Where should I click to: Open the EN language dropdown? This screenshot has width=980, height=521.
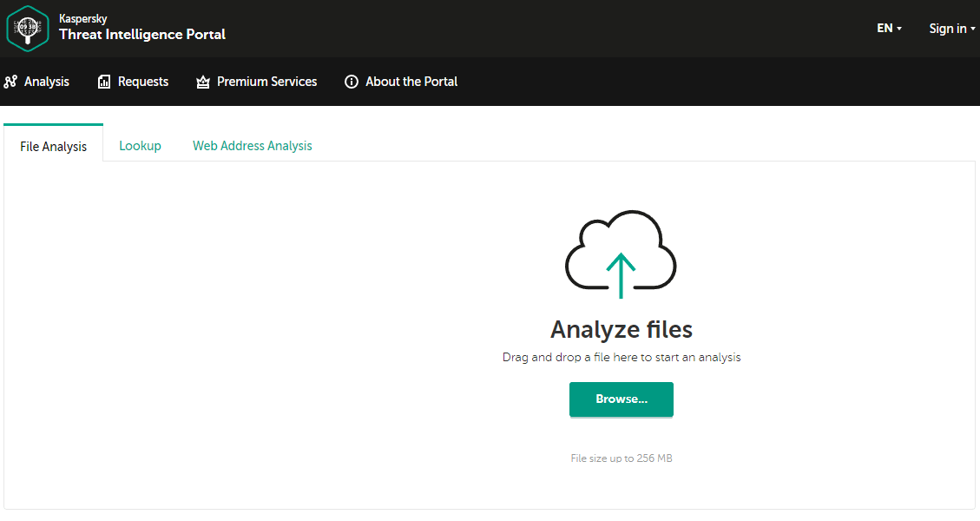click(889, 28)
